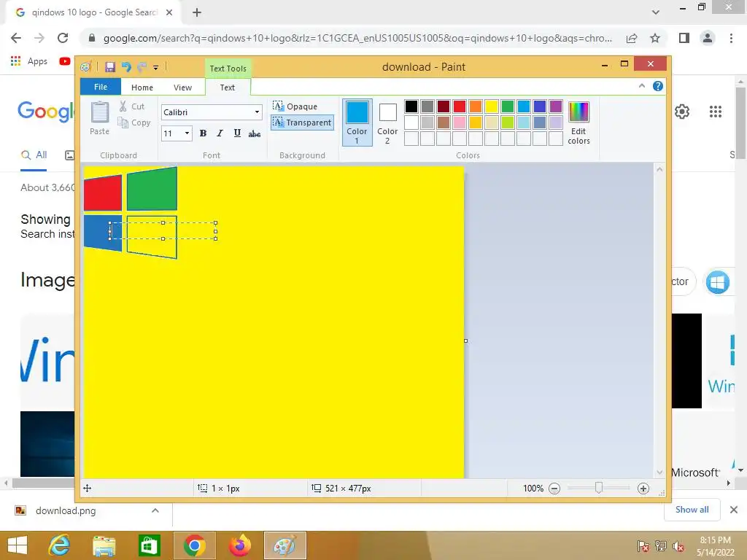Open new Chrome tab with plus
747x560 pixels.
pyautogui.click(x=197, y=12)
